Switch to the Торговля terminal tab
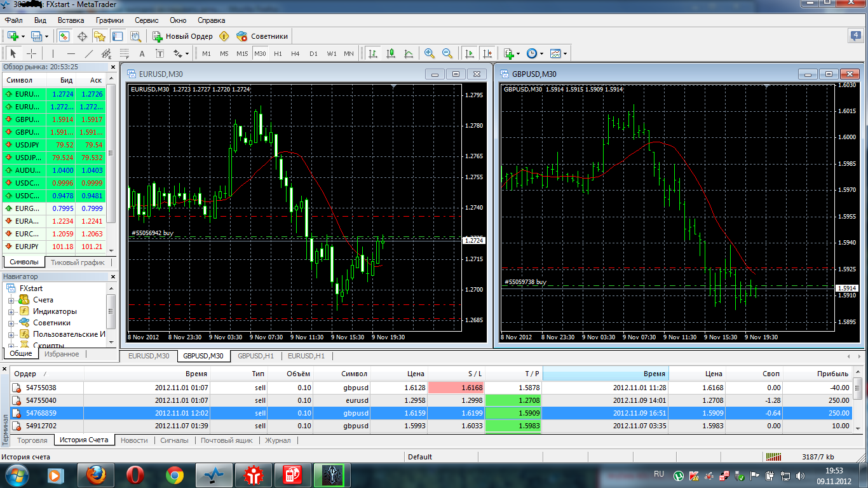The height and width of the screenshot is (488, 868). pos(32,440)
